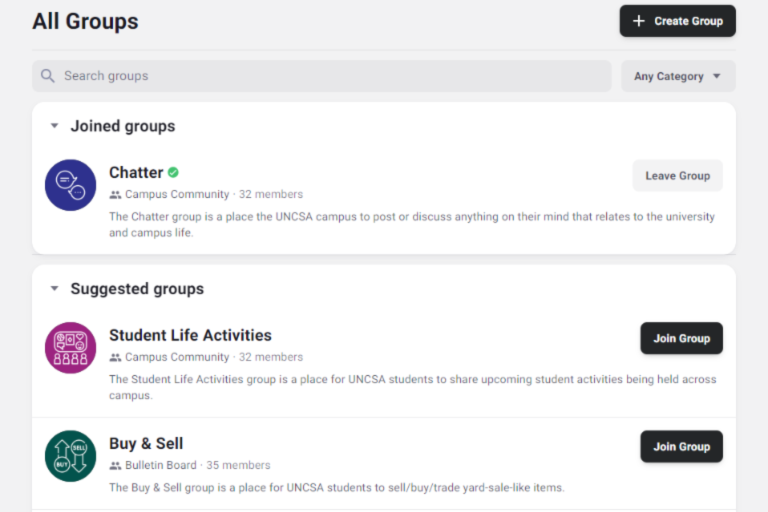Collapse the Joined groups section

[54, 126]
